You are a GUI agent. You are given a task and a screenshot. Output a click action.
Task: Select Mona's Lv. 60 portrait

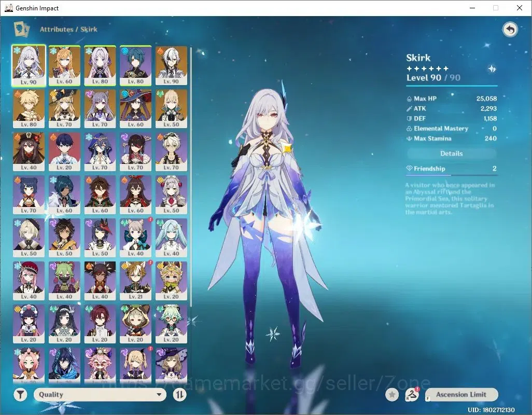coord(136,109)
